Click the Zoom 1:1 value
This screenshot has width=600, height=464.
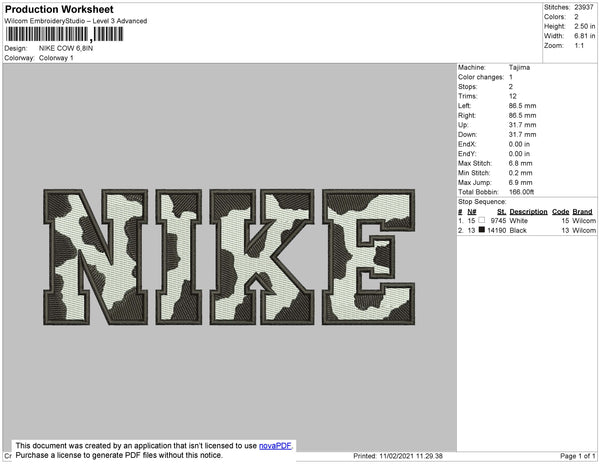579,46
